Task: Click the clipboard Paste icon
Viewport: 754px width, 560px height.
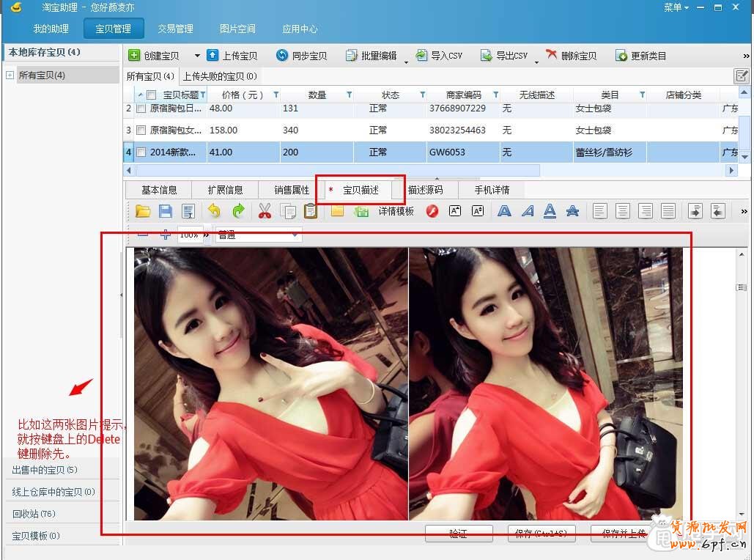Action: 311,211
